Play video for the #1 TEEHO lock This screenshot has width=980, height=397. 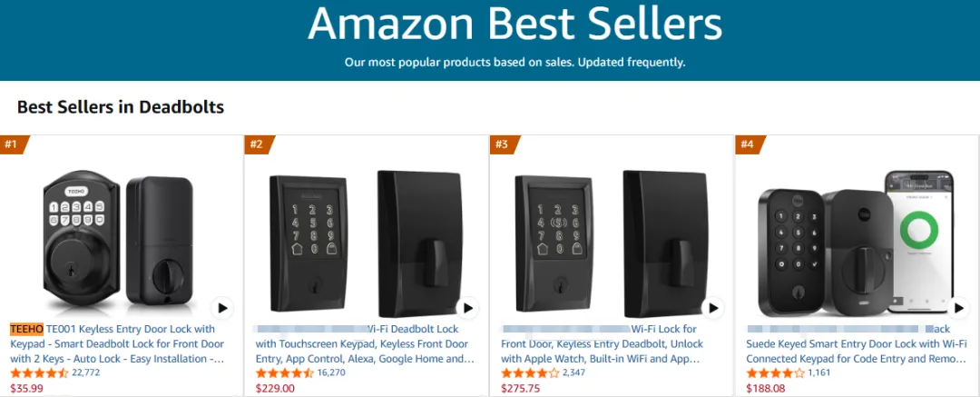point(221,308)
